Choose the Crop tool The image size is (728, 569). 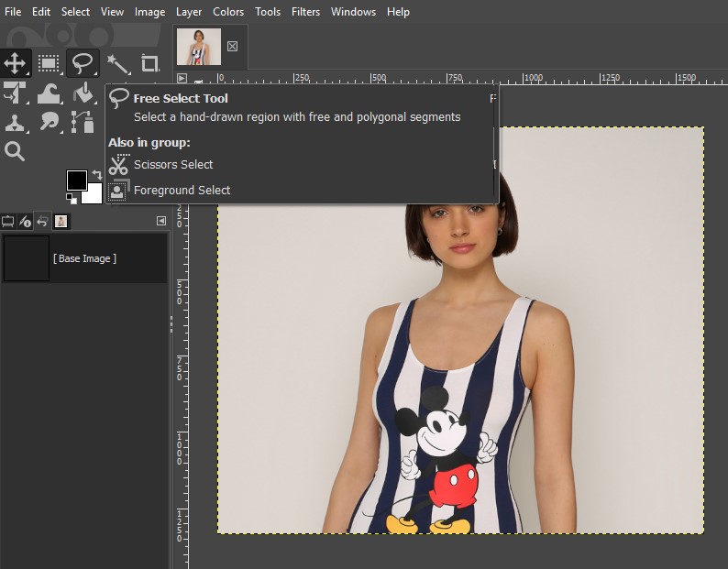pyautogui.click(x=149, y=63)
